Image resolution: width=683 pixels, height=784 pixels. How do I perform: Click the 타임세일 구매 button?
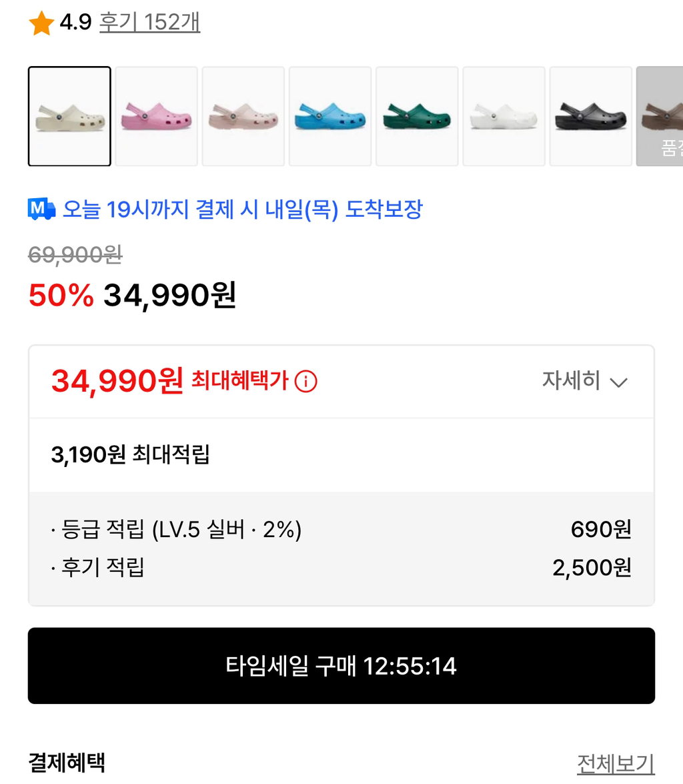341,666
